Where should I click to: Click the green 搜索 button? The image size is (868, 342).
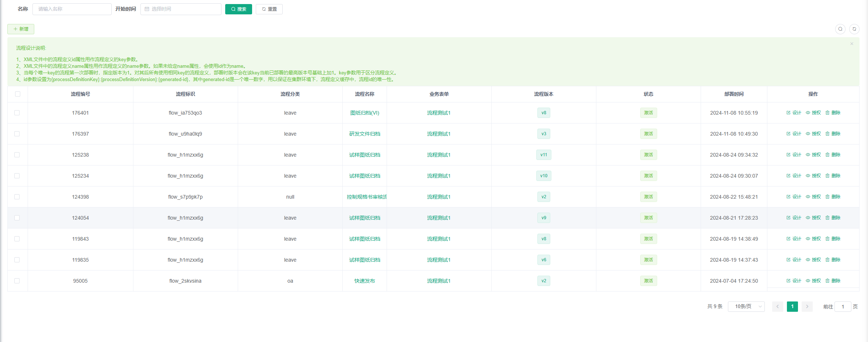(x=238, y=9)
